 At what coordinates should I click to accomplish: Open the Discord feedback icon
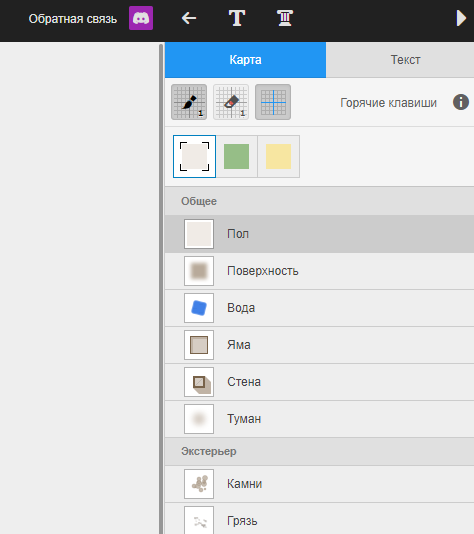(141, 18)
